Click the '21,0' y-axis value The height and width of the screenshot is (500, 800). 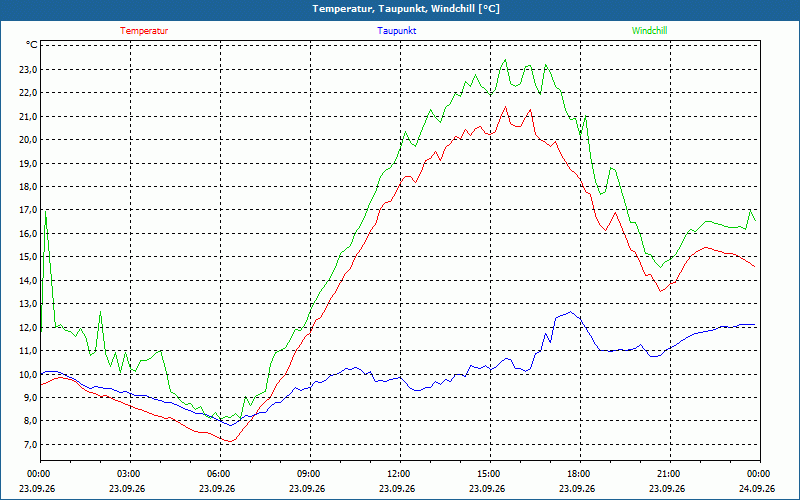pyautogui.click(x=28, y=116)
